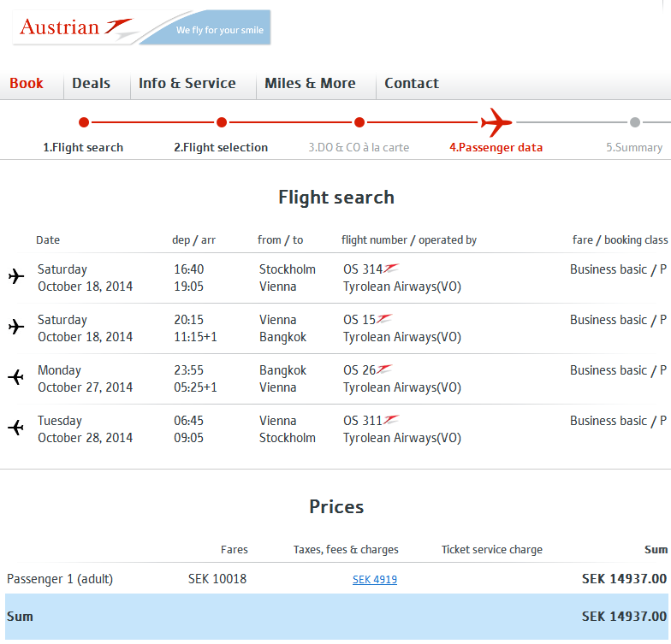Click 'flight number / operated by' column header
Screen dimensions: 671x644
click(409, 240)
